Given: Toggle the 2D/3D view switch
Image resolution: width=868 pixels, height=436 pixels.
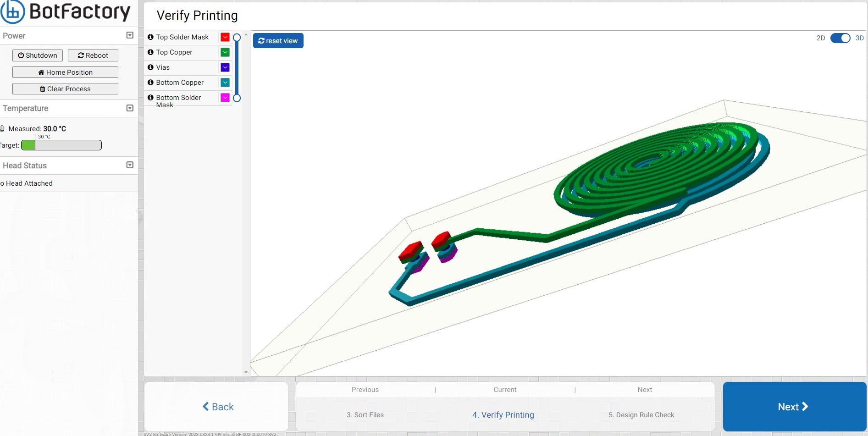Looking at the screenshot, I should (840, 38).
